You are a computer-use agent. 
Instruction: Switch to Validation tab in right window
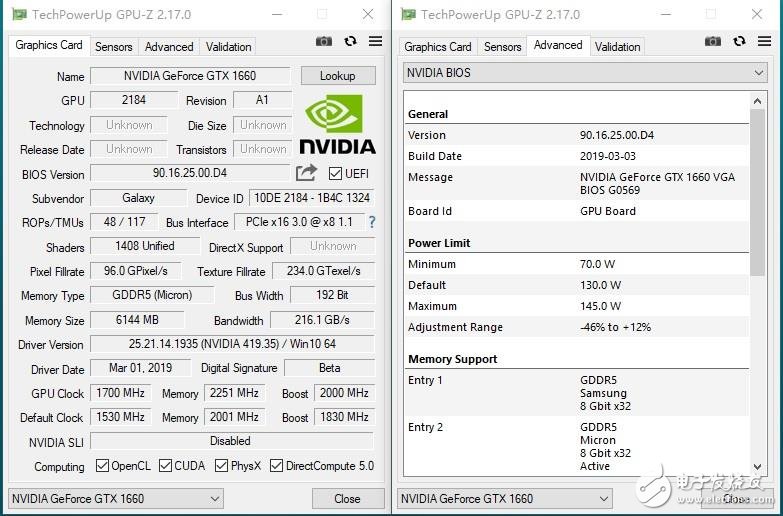click(x=618, y=47)
